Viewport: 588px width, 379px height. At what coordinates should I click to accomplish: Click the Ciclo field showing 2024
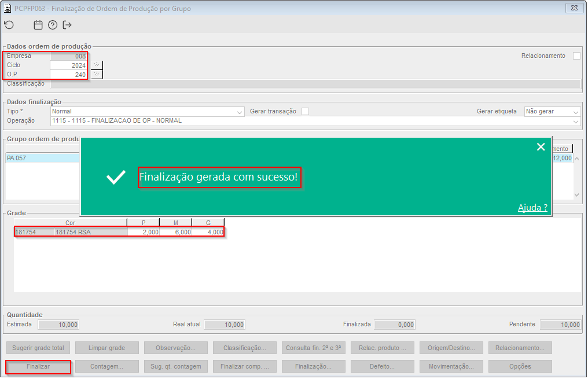point(69,65)
